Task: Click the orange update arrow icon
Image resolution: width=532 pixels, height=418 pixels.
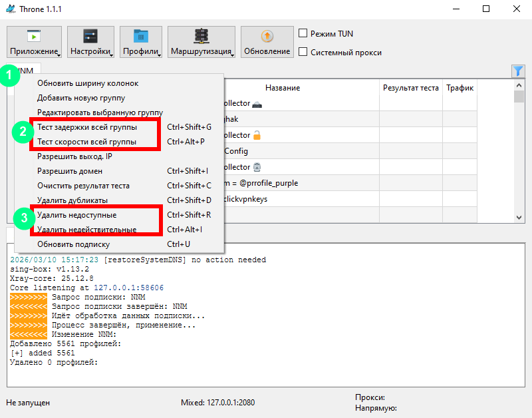Action: (267, 37)
